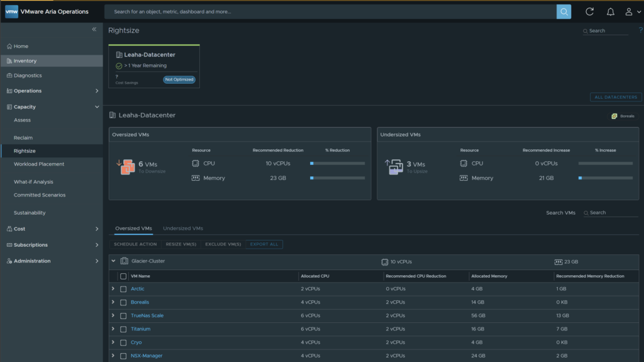644x362 pixels.
Task: Click the Subscriptions icon in sidebar
Action: coord(9,245)
